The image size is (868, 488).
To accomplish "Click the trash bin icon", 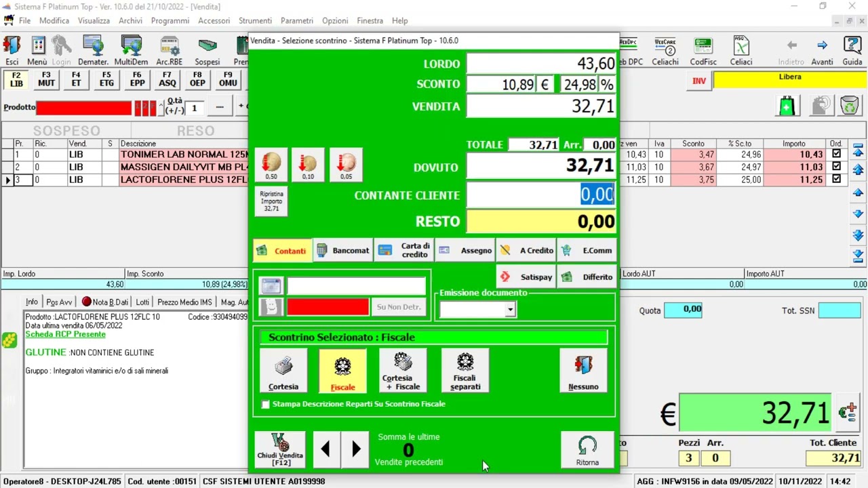I will tap(849, 105).
